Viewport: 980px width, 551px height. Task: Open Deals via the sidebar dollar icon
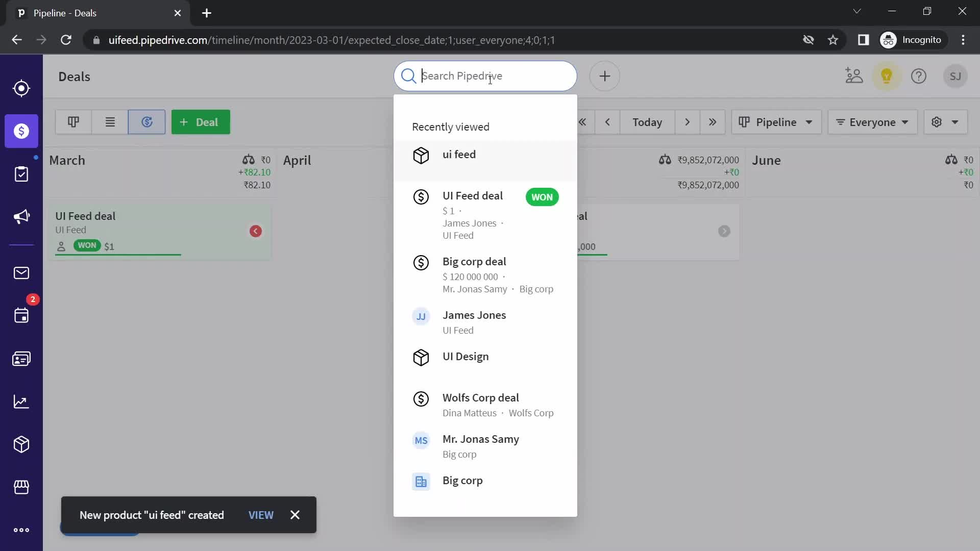(21, 131)
